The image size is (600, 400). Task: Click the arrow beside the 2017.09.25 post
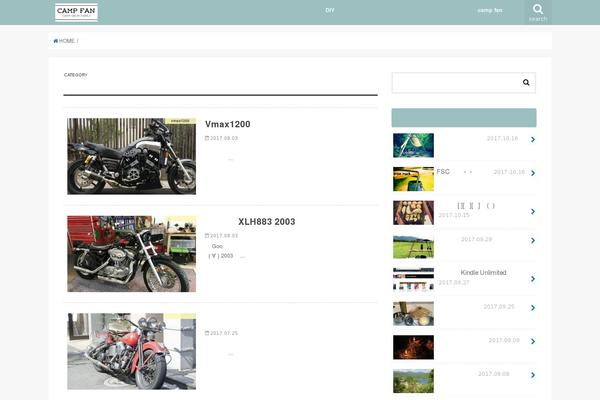(533, 308)
